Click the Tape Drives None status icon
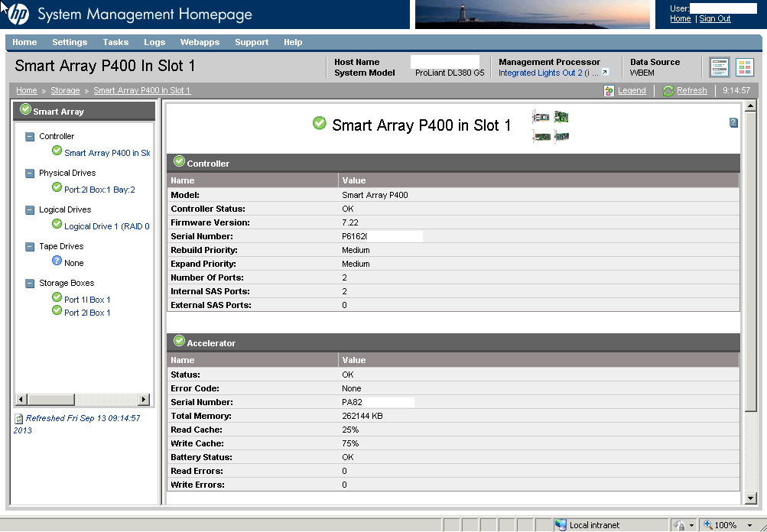This screenshot has width=767, height=532. 57,261
